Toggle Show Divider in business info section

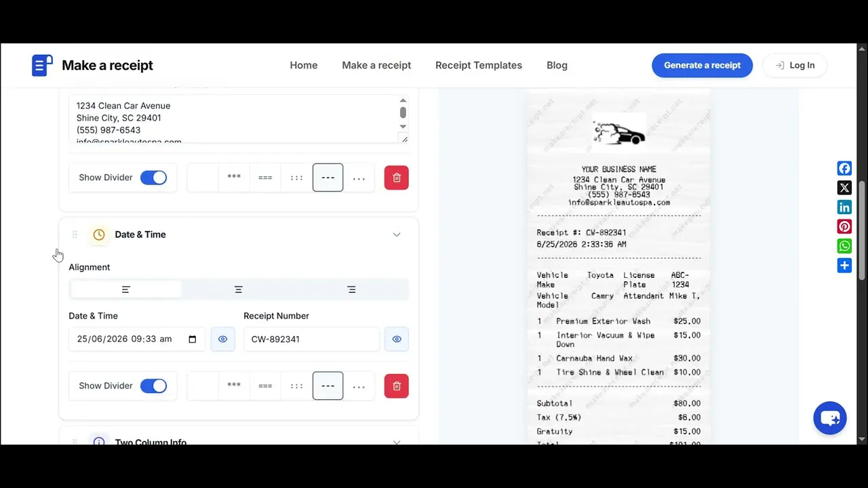[153, 178]
